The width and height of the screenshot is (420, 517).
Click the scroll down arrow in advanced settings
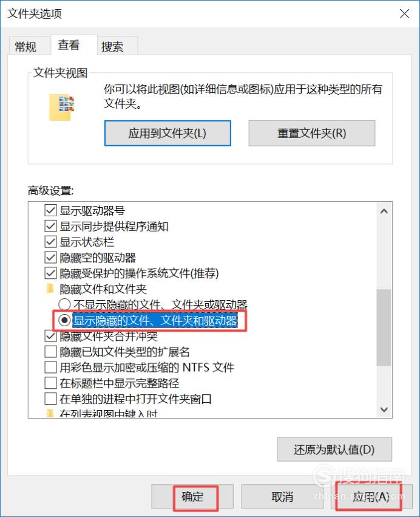tap(384, 409)
